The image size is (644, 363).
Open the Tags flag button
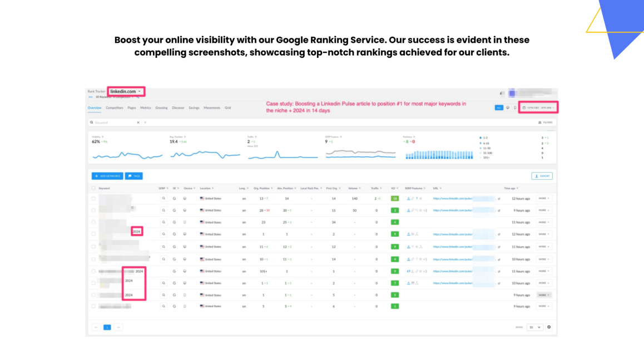[134, 176]
